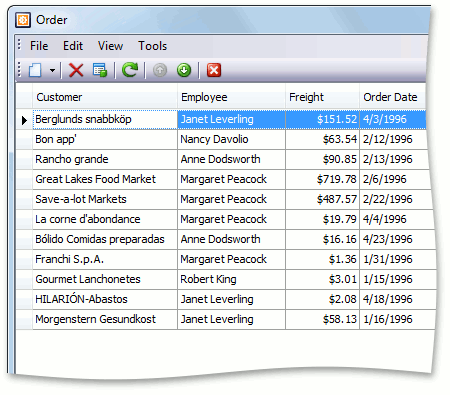Click the 2/22/1996 order date cell
Viewport: 450px width, 395px height.
(x=396, y=199)
